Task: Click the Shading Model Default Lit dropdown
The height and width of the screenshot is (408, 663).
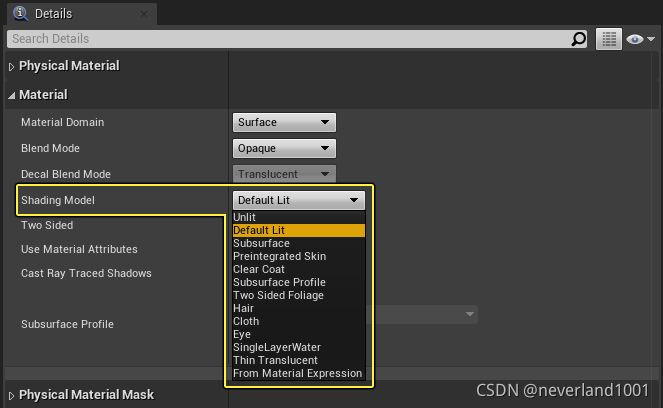Action: pos(299,200)
